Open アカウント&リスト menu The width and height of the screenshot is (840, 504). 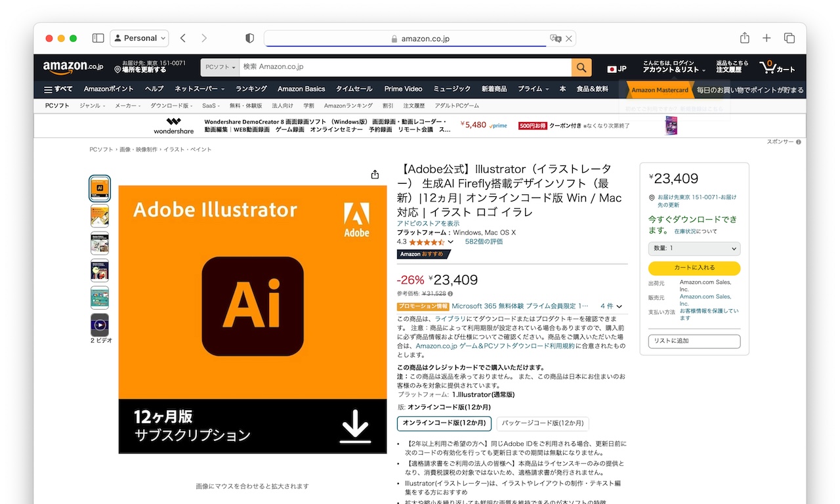tap(674, 66)
